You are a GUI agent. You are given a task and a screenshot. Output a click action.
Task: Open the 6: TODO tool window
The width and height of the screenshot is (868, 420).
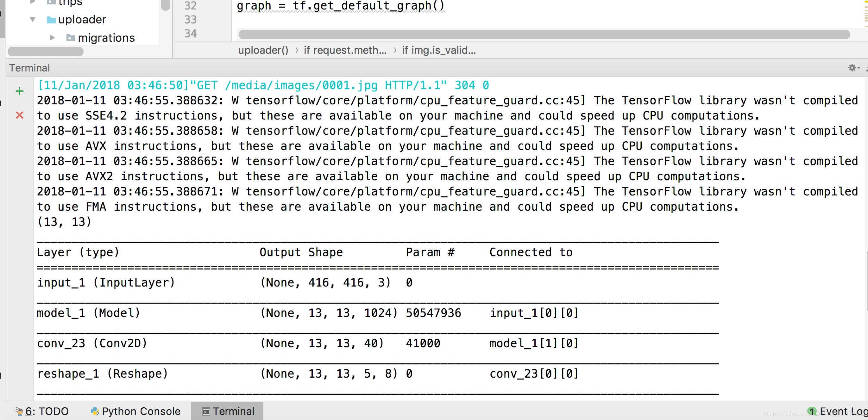41,411
